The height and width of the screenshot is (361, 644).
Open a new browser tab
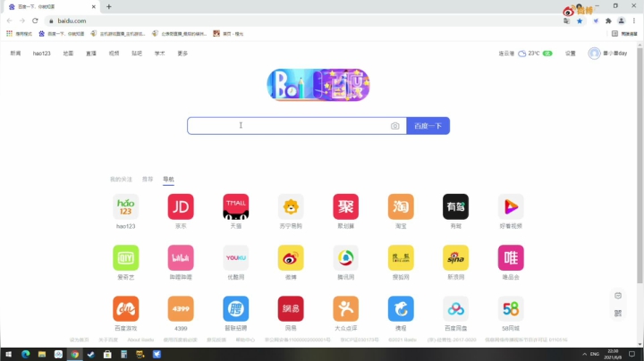coord(109,6)
